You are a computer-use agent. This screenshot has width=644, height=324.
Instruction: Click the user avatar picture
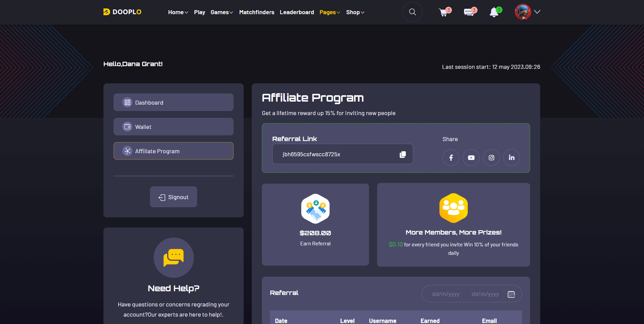pyautogui.click(x=523, y=12)
